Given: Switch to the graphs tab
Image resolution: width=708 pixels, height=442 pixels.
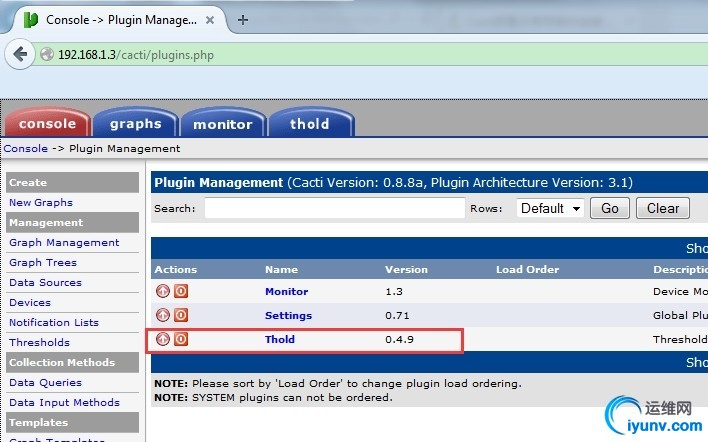Looking at the screenshot, I should tap(135, 123).
